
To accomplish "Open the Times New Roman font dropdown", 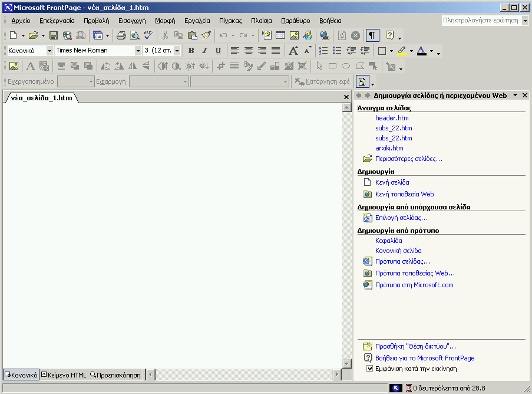I will pyautogui.click(x=138, y=51).
